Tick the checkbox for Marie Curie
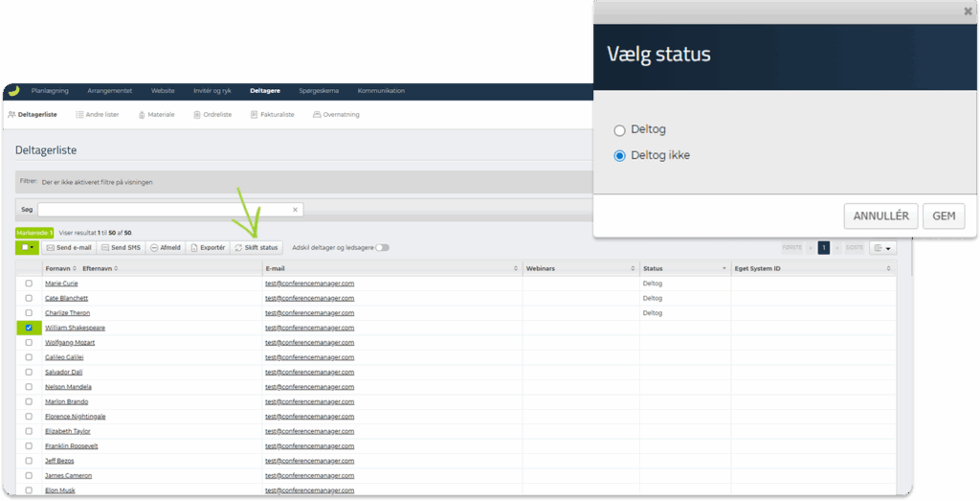 point(29,284)
